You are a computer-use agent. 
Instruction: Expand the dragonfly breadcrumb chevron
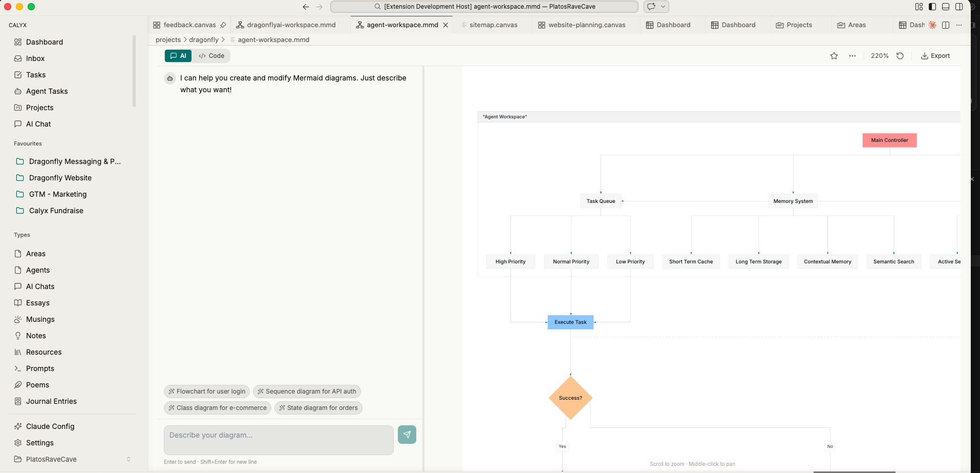click(x=223, y=39)
